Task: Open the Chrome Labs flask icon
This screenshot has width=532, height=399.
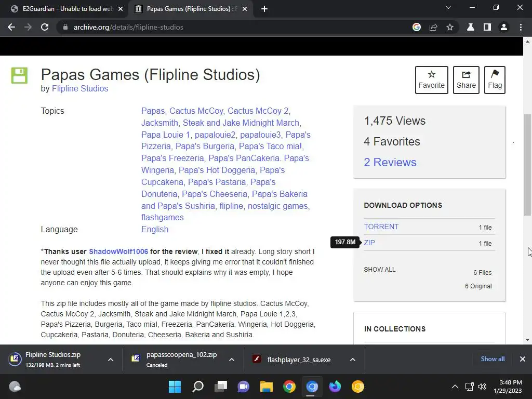Action: coord(471,27)
